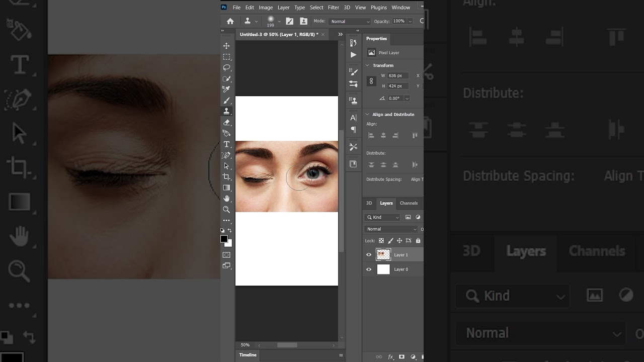Collapse the Transform section

pos(367,65)
